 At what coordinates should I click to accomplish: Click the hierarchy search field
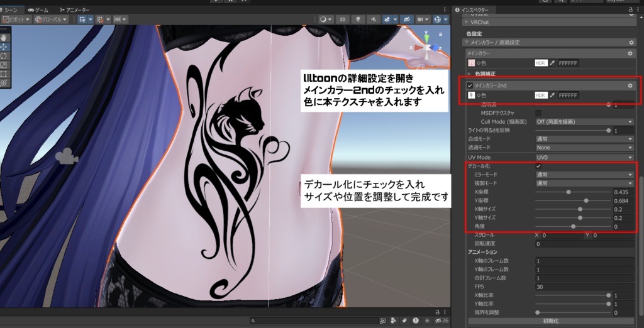click(314, 320)
